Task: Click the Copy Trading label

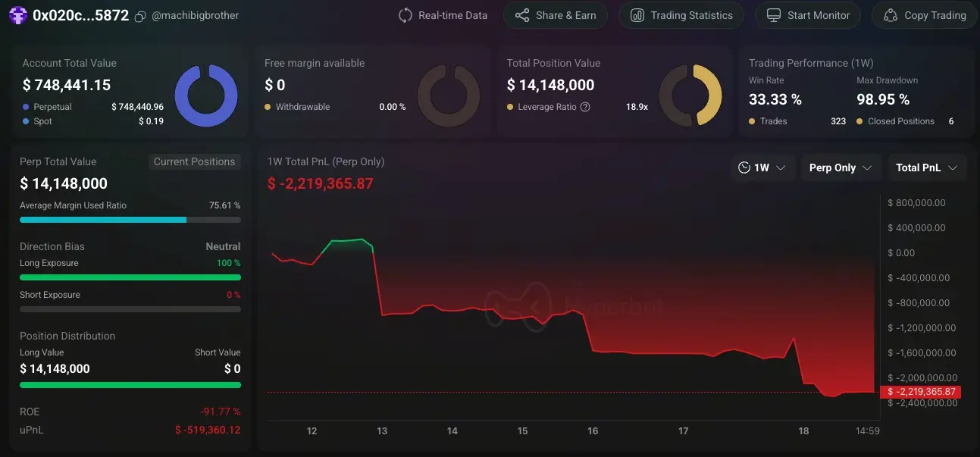Action: click(x=935, y=15)
